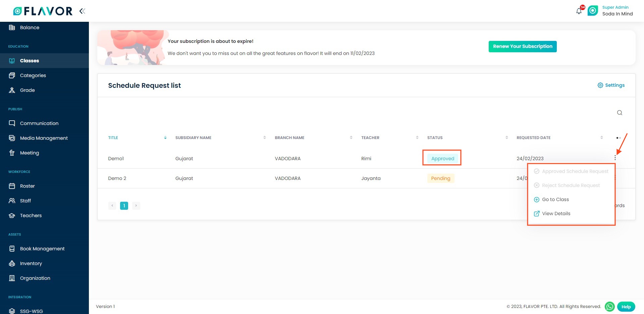The height and width of the screenshot is (314, 644).
Task: Sort by STATUS column
Action: click(468, 138)
